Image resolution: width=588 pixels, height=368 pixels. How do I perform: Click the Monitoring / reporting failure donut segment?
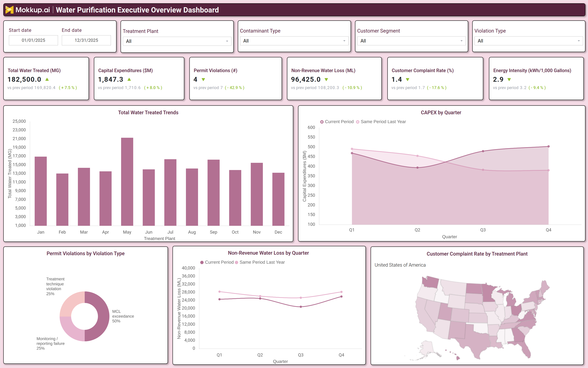click(x=71, y=330)
